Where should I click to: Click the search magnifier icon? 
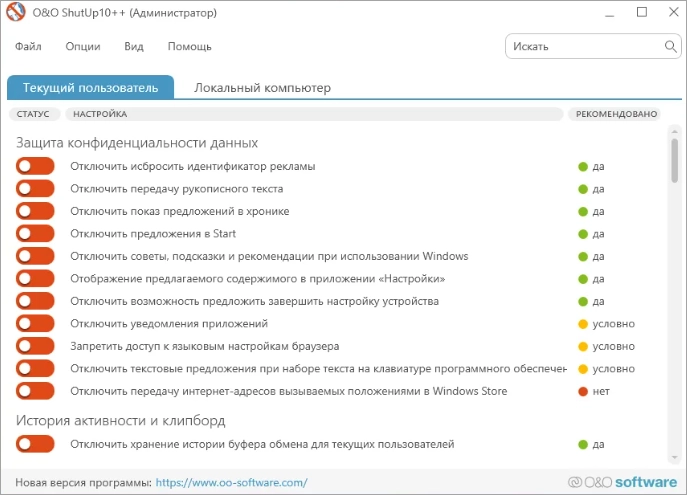(670, 46)
